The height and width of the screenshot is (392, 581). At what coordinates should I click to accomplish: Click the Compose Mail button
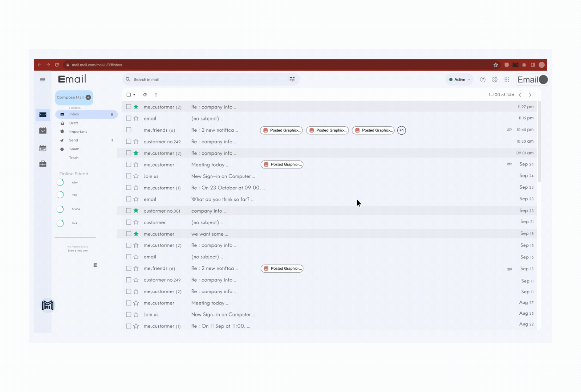(74, 97)
